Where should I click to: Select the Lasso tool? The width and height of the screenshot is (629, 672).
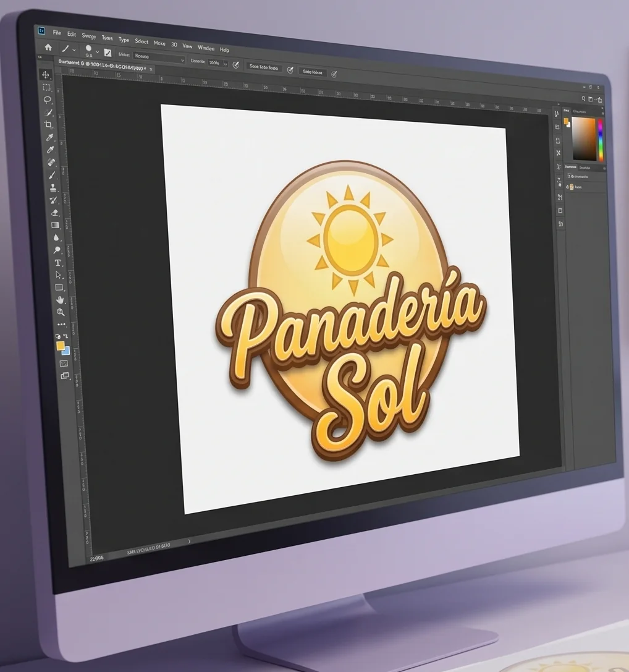(x=47, y=100)
